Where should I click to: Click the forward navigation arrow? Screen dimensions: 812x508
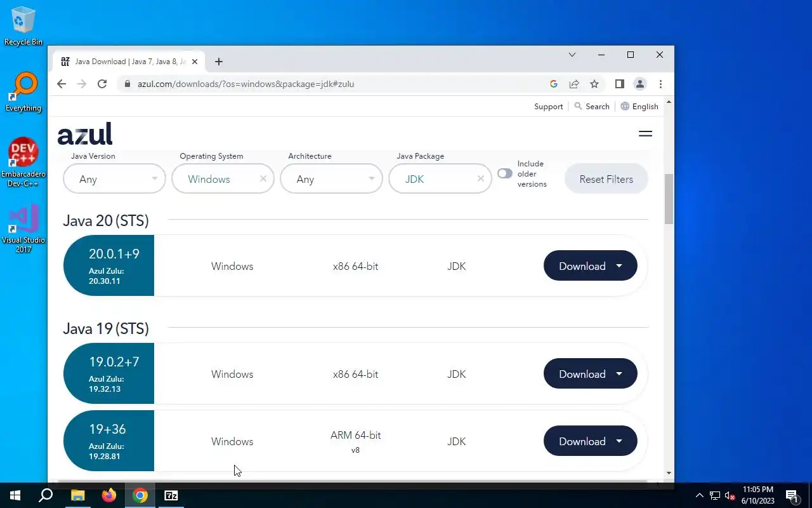point(81,84)
